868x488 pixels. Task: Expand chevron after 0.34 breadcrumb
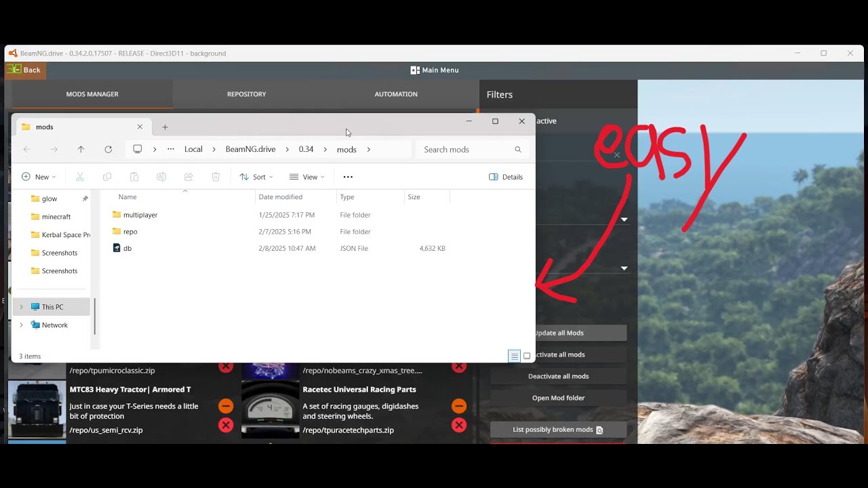tap(325, 149)
